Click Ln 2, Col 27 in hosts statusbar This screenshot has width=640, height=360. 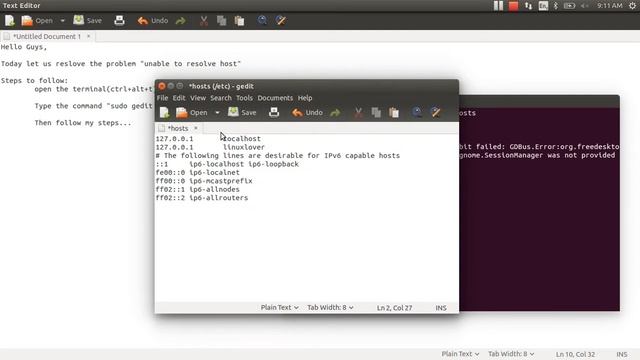click(394, 308)
